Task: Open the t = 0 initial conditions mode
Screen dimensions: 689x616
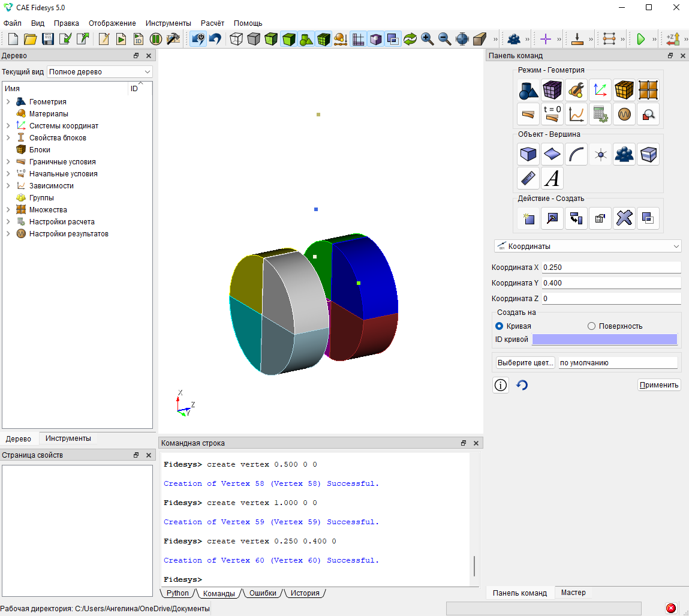Action: point(552,114)
